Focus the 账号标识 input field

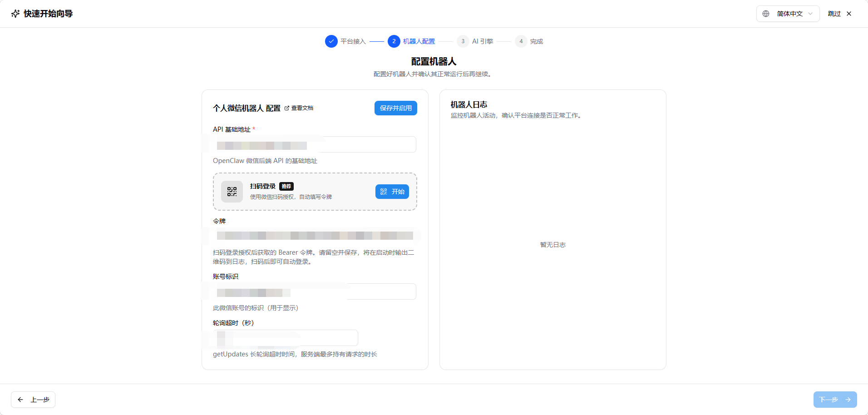pyautogui.click(x=315, y=291)
